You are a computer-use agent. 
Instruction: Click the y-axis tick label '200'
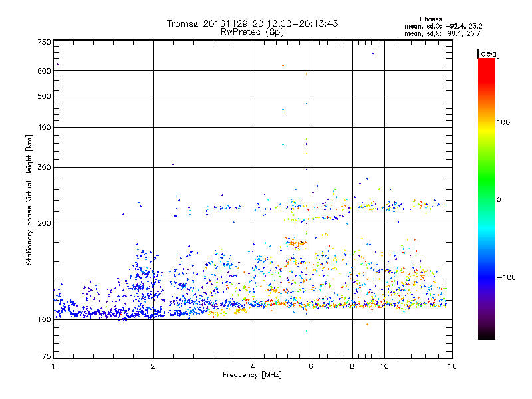pyautogui.click(x=44, y=223)
